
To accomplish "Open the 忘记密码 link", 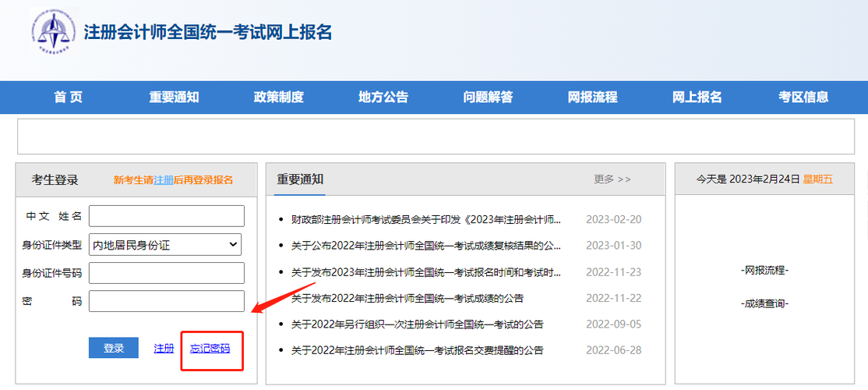I will (x=210, y=349).
